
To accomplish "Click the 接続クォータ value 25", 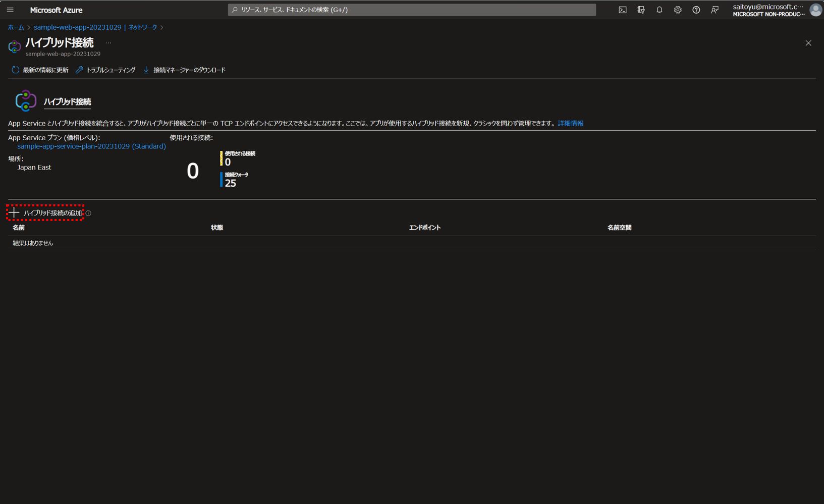I will click(231, 183).
